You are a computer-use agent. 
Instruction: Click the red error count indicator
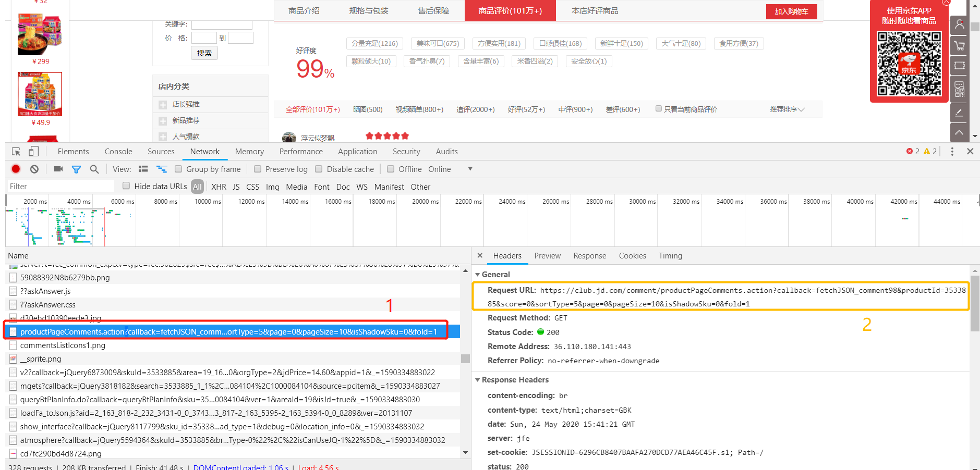[913, 151]
